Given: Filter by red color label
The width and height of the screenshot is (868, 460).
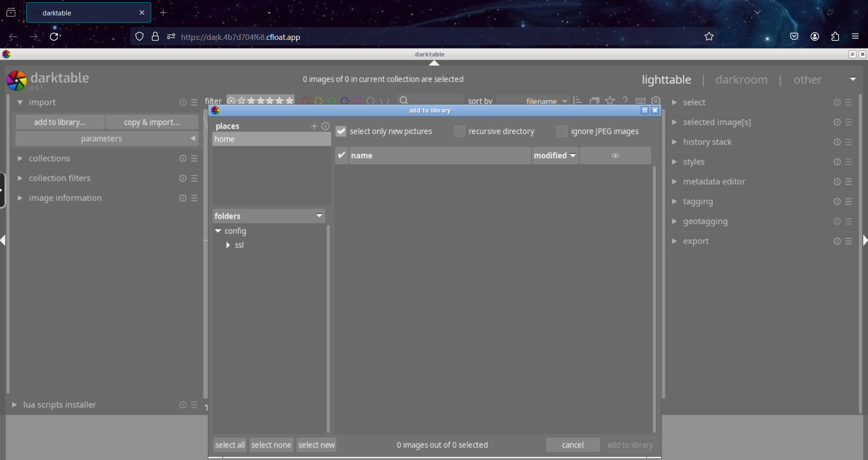Looking at the screenshot, I should coord(306,101).
